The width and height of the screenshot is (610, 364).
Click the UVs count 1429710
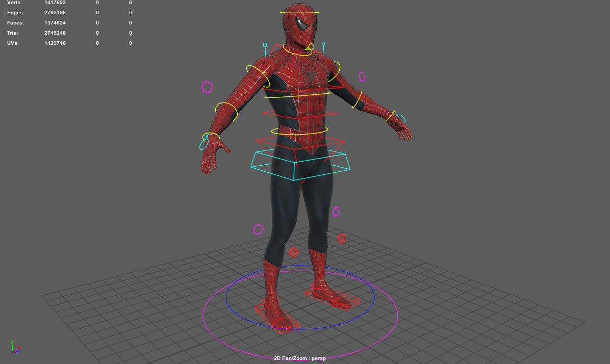pyautogui.click(x=55, y=43)
